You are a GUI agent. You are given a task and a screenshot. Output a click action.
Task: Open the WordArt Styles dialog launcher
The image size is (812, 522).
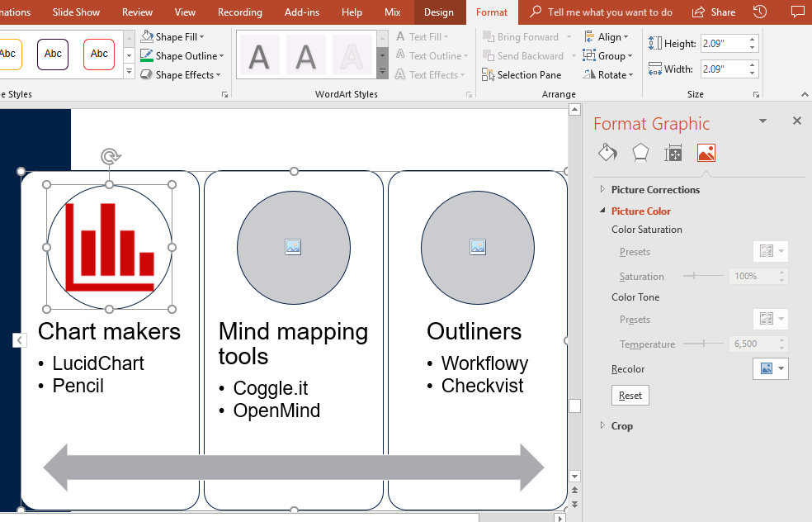(x=470, y=95)
